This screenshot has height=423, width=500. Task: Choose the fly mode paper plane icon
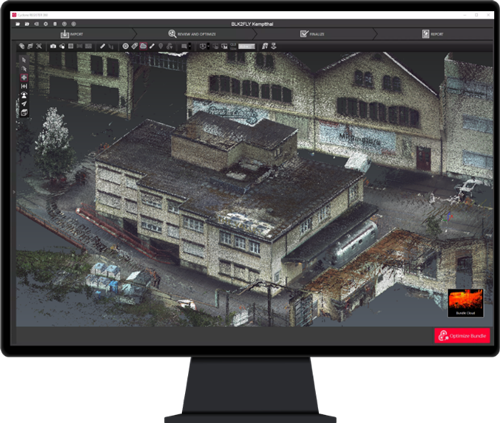24,104
